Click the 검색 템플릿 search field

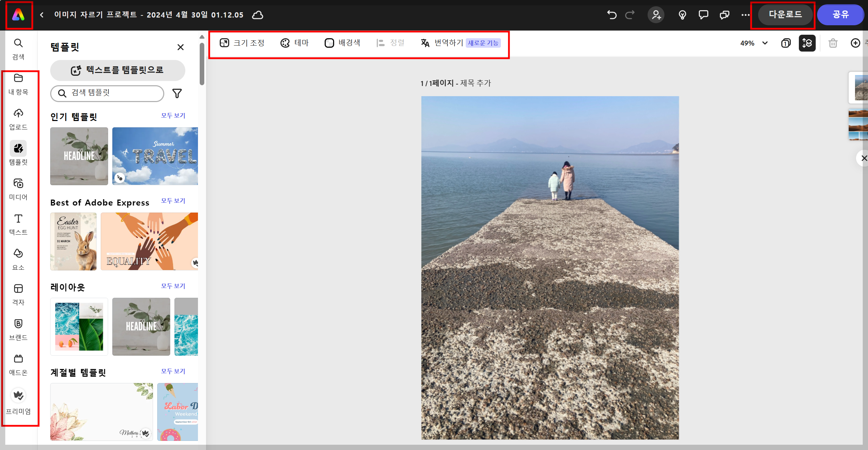(x=107, y=93)
